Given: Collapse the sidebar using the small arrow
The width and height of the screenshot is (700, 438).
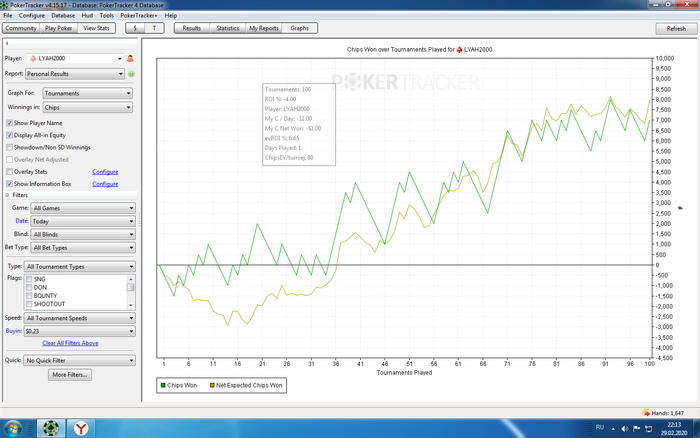Looking at the screenshot, I should point(7,43).
